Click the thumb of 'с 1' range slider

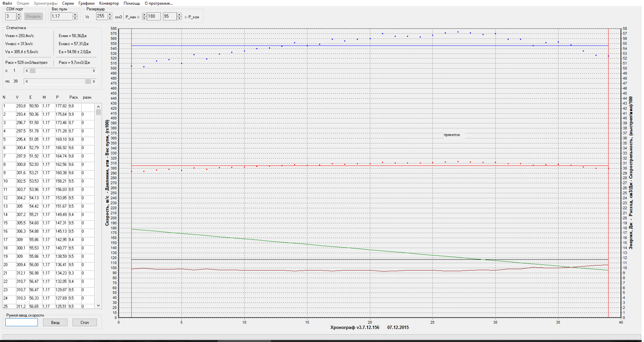point(33,71)
